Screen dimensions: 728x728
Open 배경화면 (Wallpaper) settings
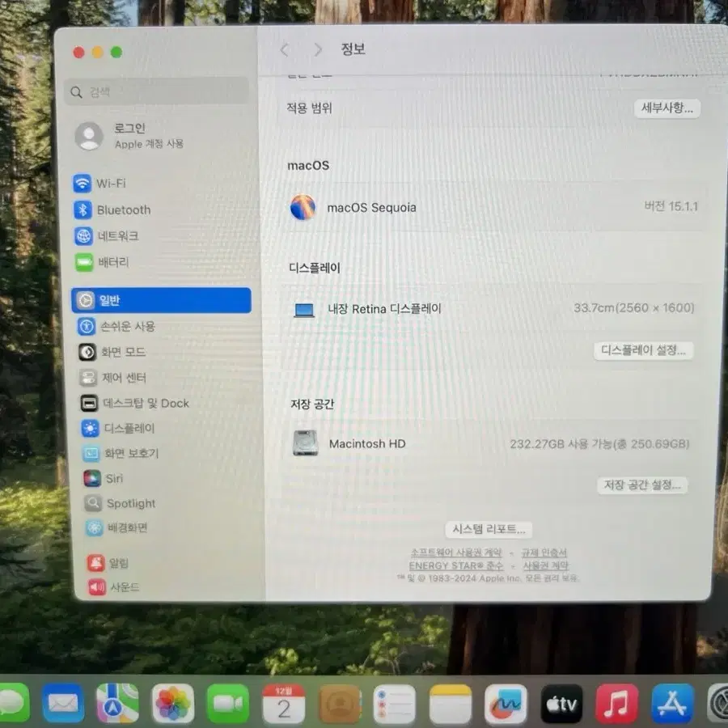[x=116, y=527]
